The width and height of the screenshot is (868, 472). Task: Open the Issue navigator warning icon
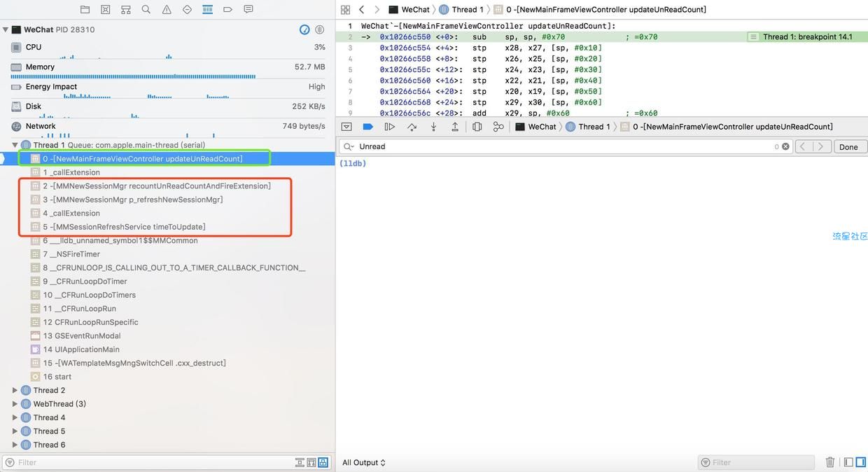[x=167, y=10]
